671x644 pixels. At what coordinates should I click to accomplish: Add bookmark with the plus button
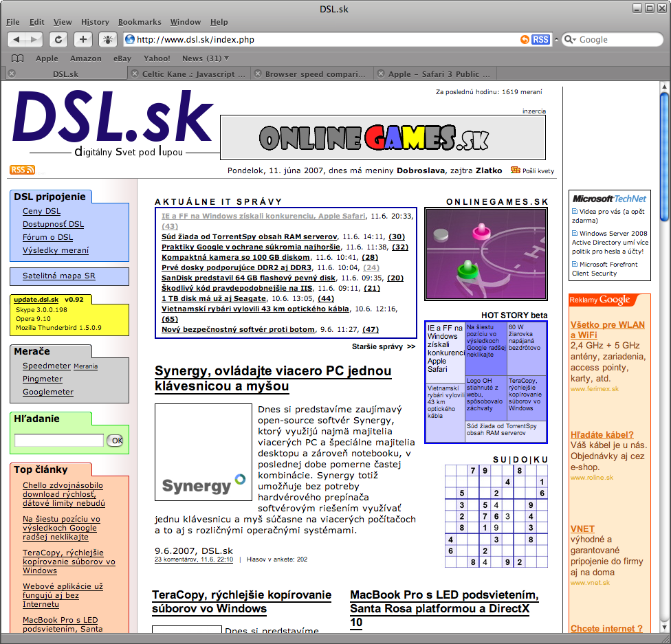pos(83,39)
